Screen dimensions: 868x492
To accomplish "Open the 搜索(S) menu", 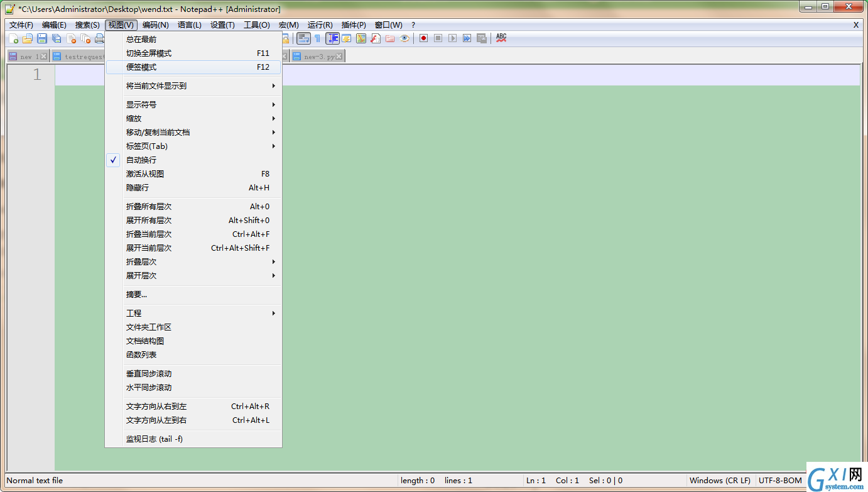I will tap(87, 25).
